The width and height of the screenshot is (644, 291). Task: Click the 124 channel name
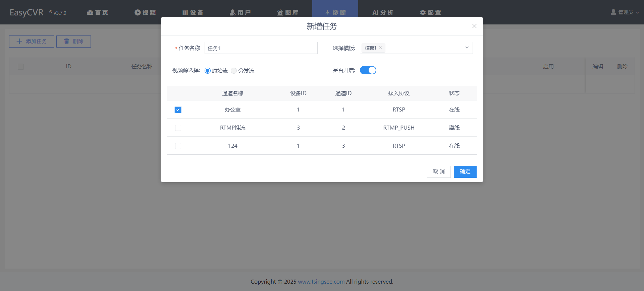coord(233,146)
